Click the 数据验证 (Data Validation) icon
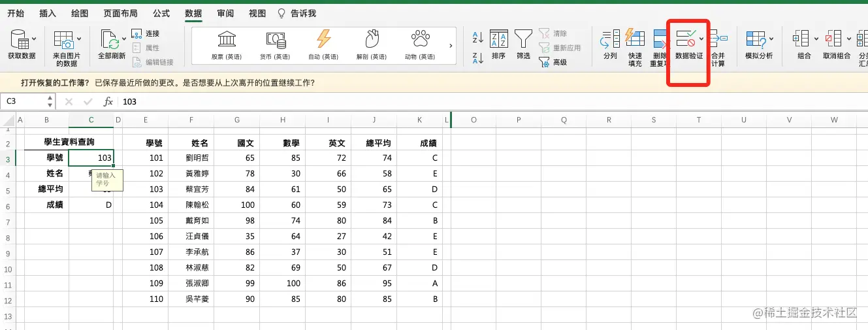Image resolution: width=868 pixels, height=330 pixels. click(686, 39)
